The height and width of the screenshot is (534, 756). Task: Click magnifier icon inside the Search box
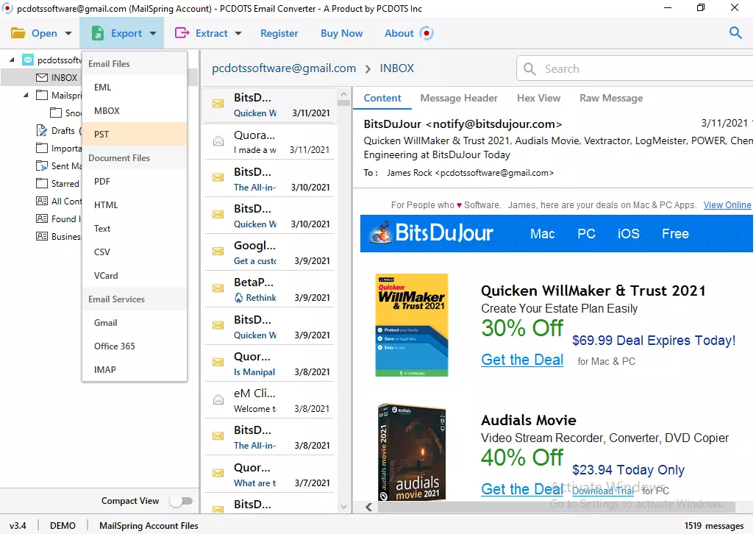pyautogui.click(x=529, y=69)
